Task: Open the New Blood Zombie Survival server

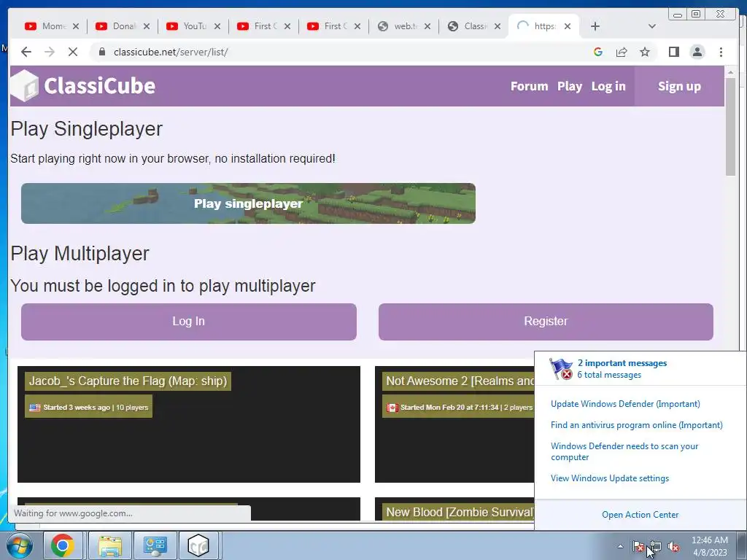Action: 454,509
